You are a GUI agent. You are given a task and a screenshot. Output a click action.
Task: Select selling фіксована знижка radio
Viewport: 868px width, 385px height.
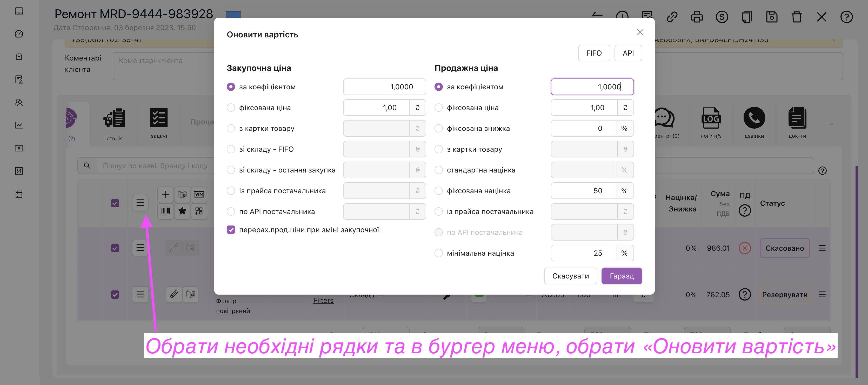pos(438,128)
